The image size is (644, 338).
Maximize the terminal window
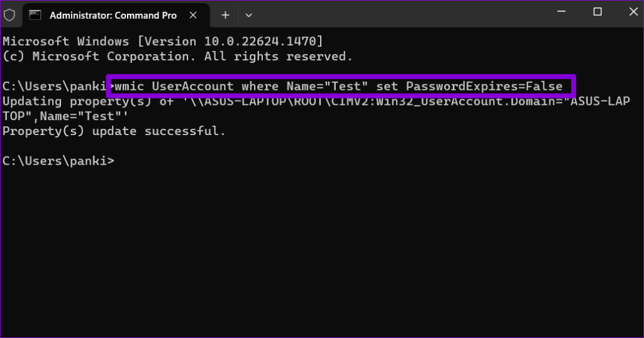point(597,11)
